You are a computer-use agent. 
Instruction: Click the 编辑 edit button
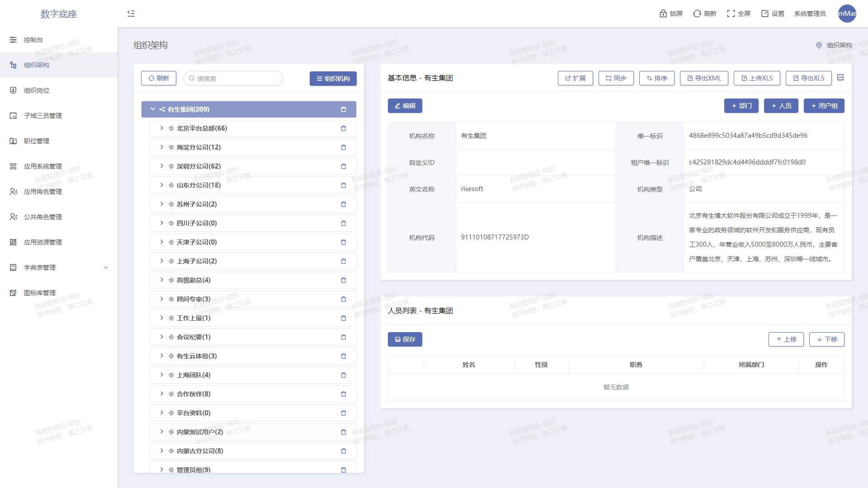(x=405, y=106)
